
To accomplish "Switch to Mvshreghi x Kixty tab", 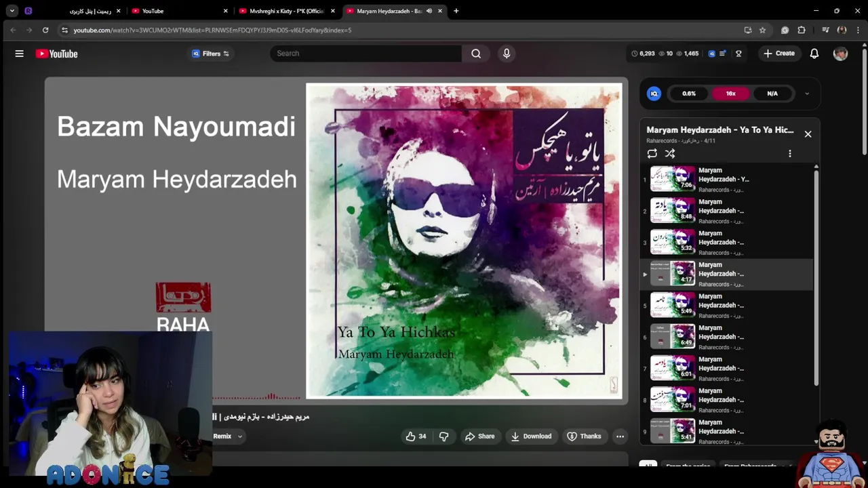I will [288, 11].
